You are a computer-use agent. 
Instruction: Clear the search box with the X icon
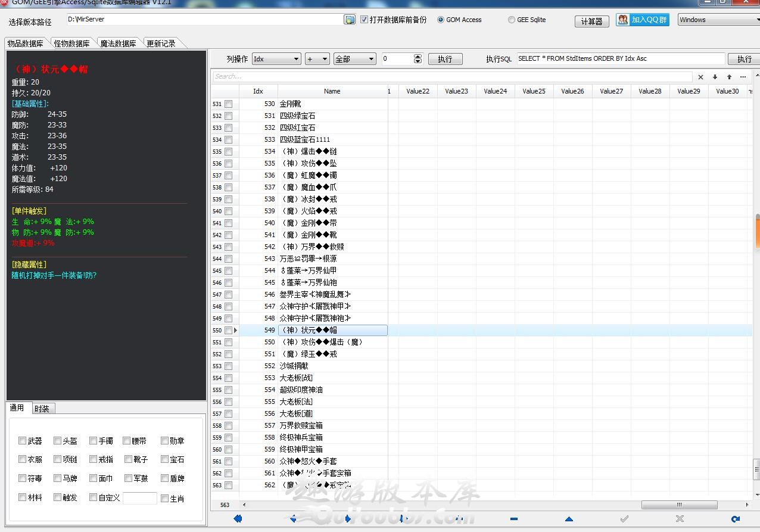[x=700, y=77]
